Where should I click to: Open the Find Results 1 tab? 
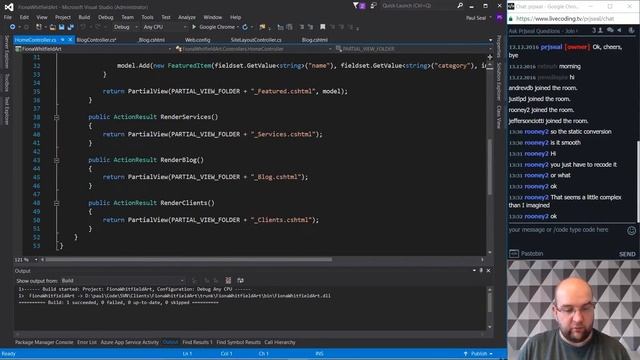(198, 342)
